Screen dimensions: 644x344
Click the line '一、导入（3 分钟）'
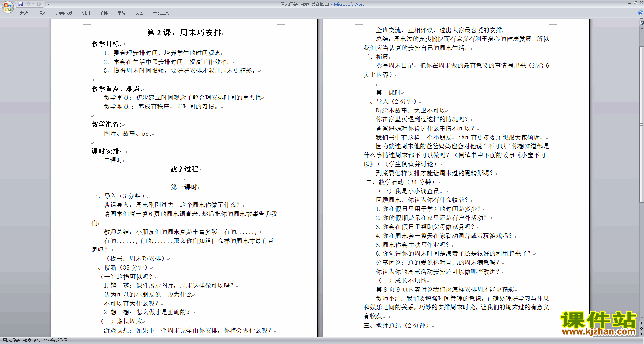pyautogui.click(x=119, y=196)
